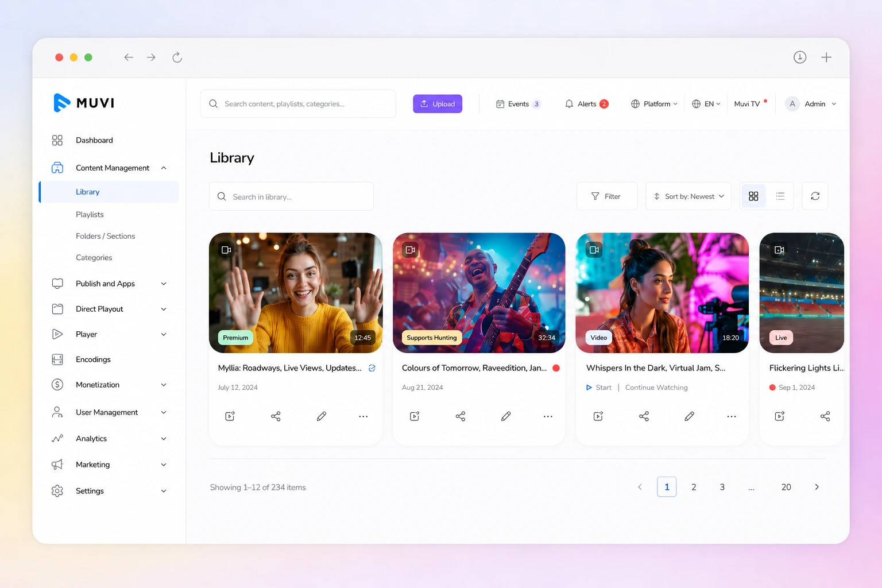Click the preview icon under Flickering Lights card
This screenshot has height=588, width=882.
(x=780, y=416)
